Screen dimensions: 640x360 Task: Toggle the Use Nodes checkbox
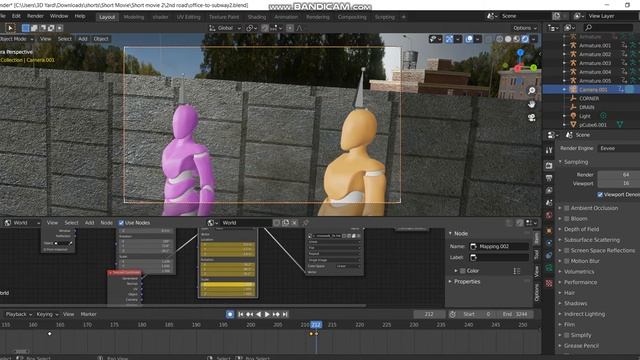tap(121, 223)
